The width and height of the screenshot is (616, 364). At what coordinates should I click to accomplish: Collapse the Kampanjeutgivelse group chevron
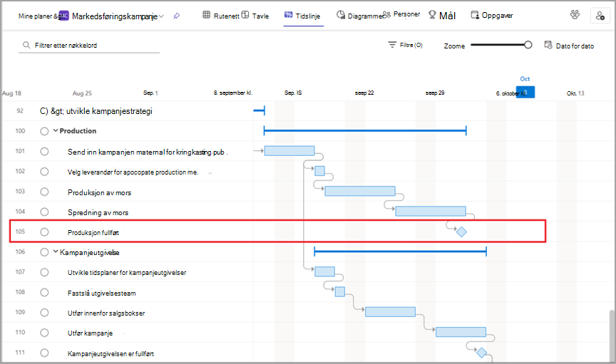pos(56,251)
